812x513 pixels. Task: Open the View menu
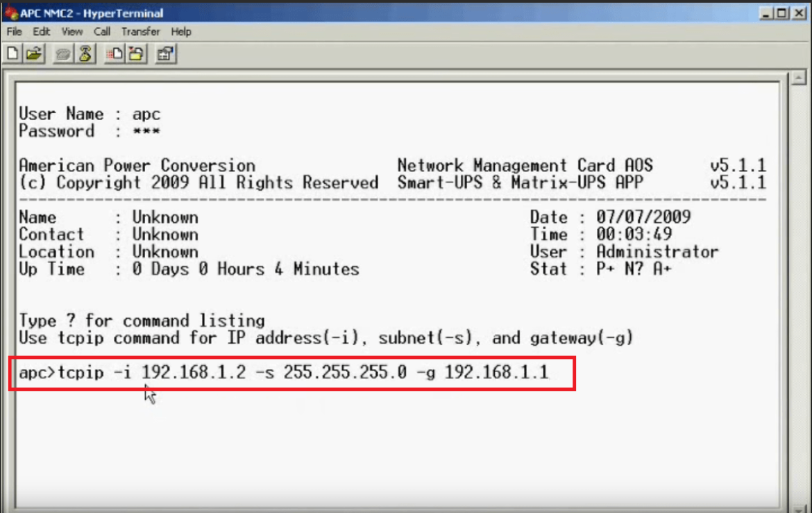pyautogui.click(x=71, y=31)
